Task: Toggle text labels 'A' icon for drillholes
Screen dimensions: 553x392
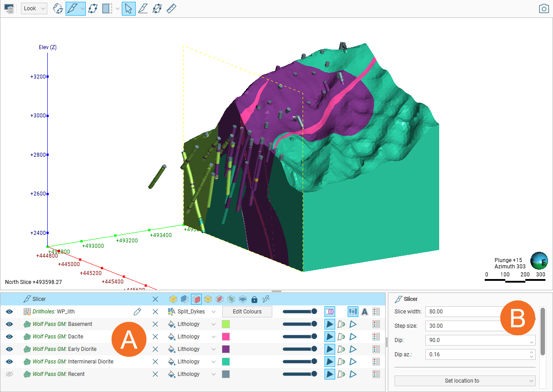Action: [365, 312]
